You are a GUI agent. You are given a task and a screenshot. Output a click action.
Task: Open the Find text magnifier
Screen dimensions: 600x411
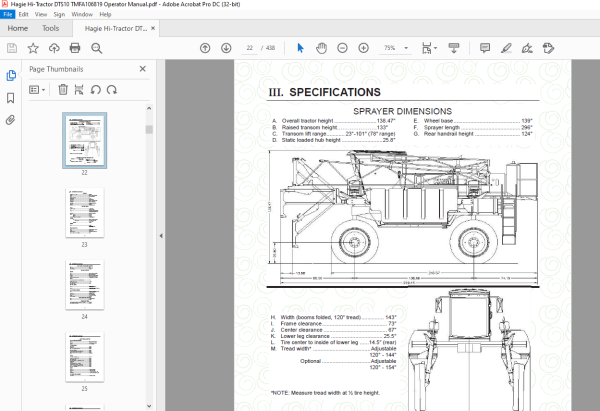[x=96, y=48]
